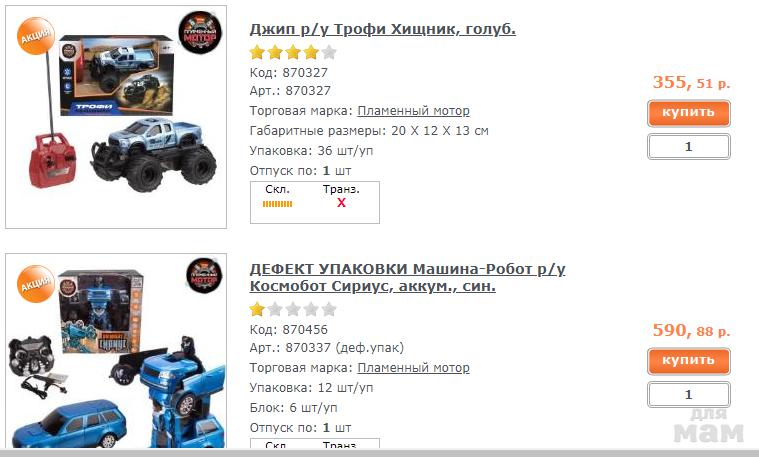Focus the quantity field for Космобот Сириус
759x457 pixels.
click(688, 395)
